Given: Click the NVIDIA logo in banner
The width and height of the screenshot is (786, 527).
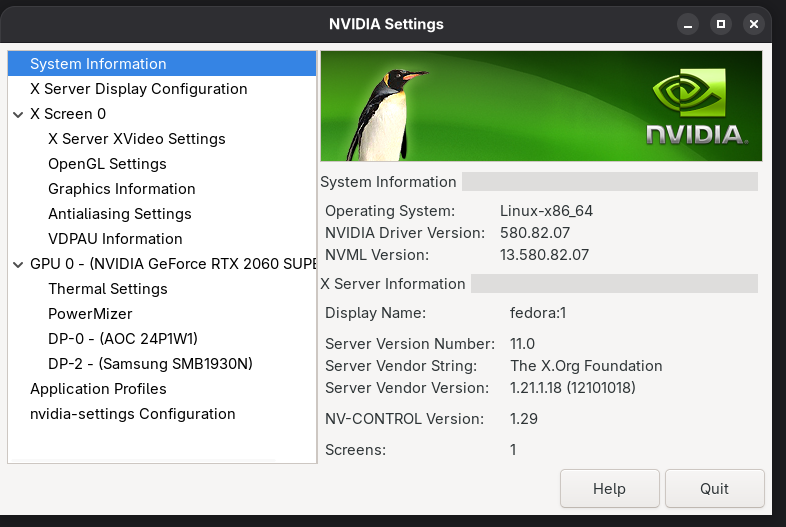Looking at the screenshot, I should pyautogui.click(x=696, y=107).
